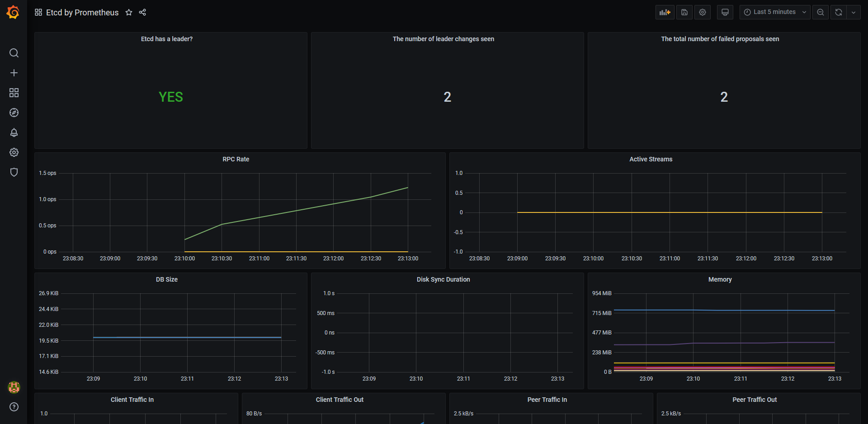Screen dimensions: 868x424
Task: Click the Grafana logo home icon
Action: 13,12
